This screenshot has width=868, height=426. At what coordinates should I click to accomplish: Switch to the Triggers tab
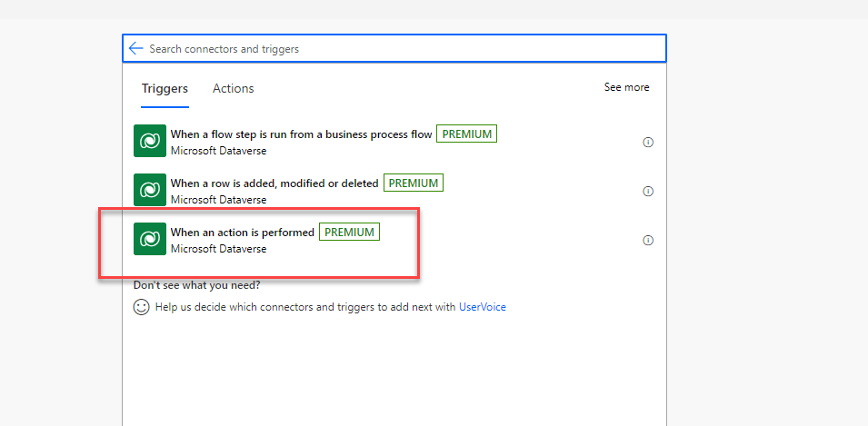coord(165,88)
